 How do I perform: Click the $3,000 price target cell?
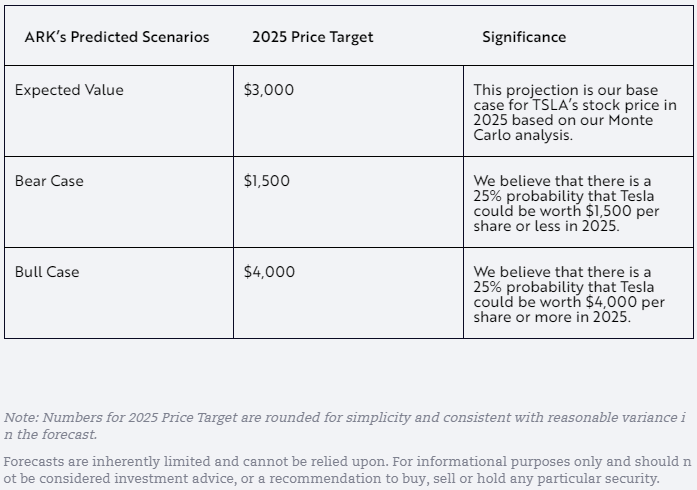pos(269,90)
